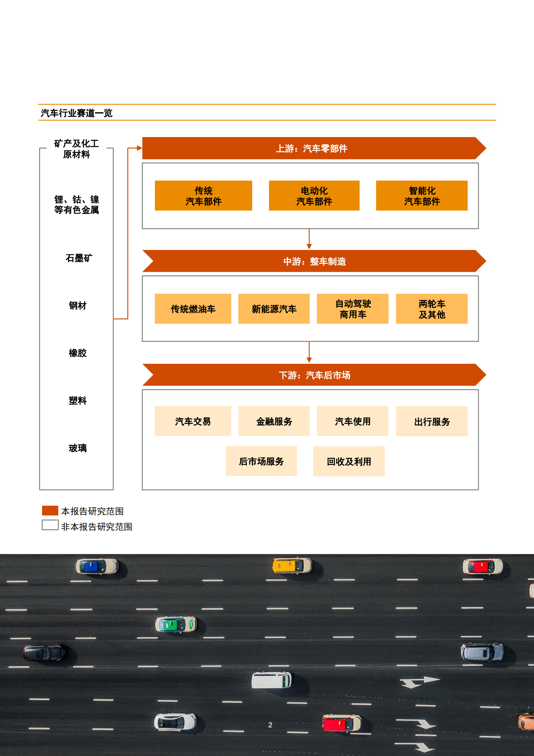This screenshot has height=756, width=534.
Task: Select 中游：整车制造 banner
Action: [314, 261]
